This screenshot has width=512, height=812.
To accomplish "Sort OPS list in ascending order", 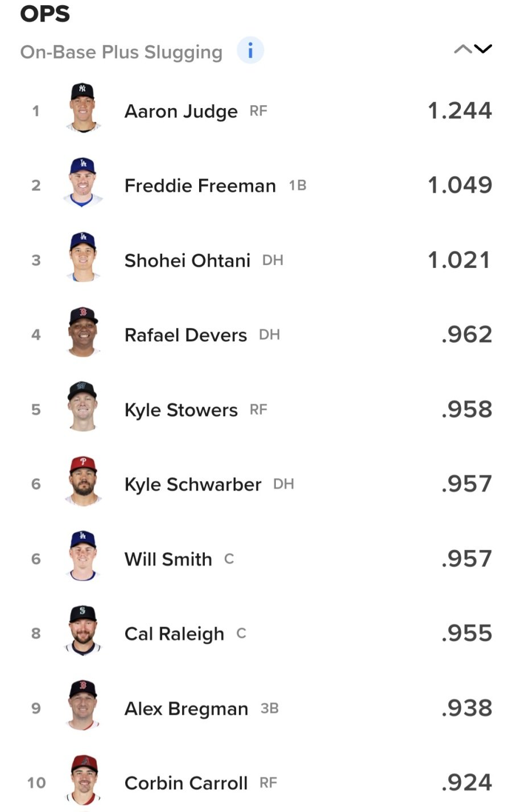I will click(463, 49).
